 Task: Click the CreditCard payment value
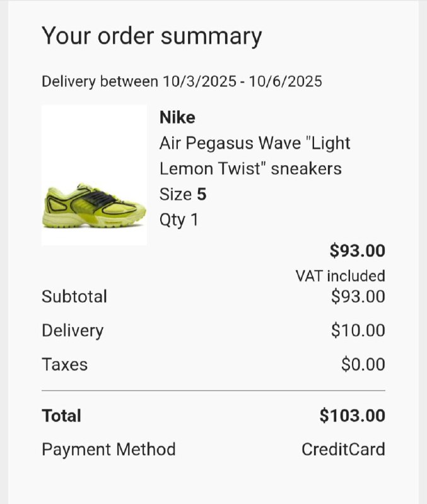click(x=343, y=450)
